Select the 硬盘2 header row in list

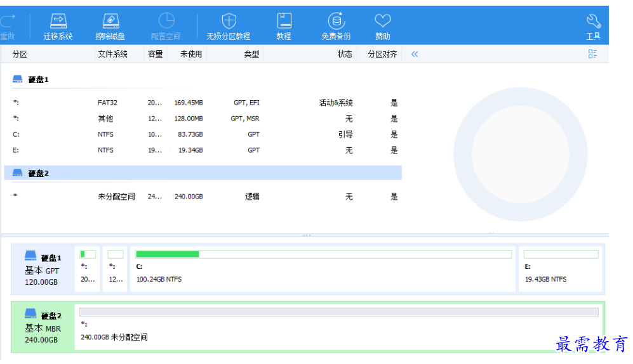(x=202, y=173)
